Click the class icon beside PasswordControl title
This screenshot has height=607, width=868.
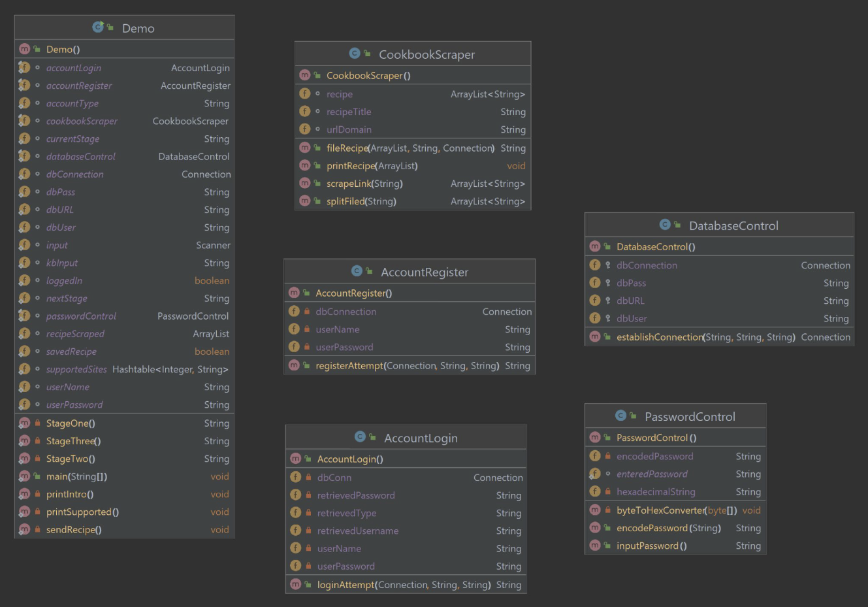620,416
